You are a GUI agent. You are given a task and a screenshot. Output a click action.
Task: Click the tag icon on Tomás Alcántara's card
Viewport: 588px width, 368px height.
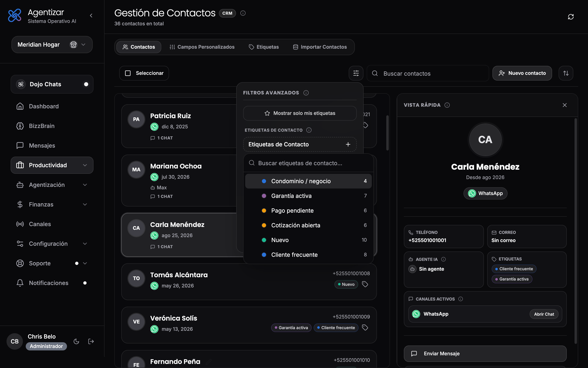point(365,284)
